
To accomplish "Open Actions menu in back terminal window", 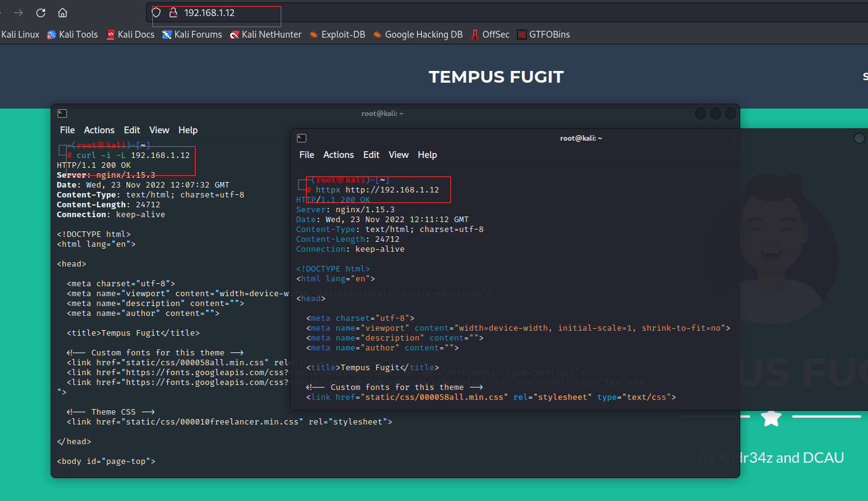I will point(99,130).
